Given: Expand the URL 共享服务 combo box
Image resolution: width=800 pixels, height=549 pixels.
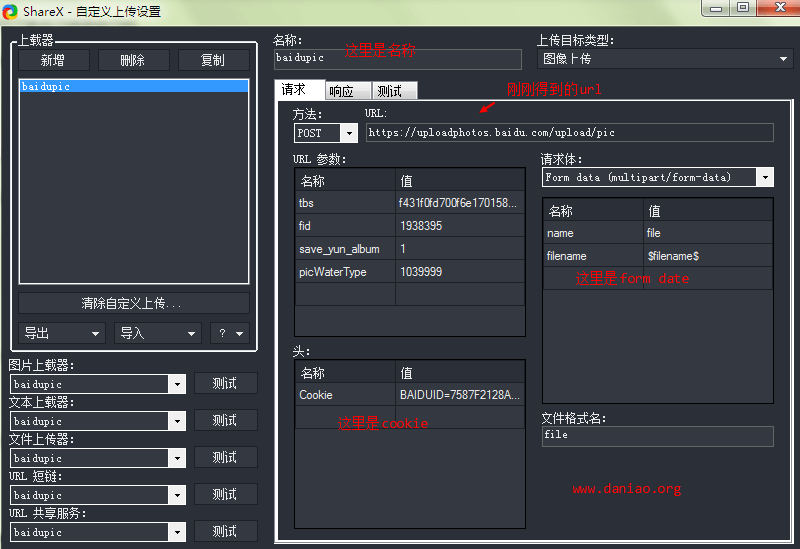Looking at the screenshot, I should pos(177,532).
